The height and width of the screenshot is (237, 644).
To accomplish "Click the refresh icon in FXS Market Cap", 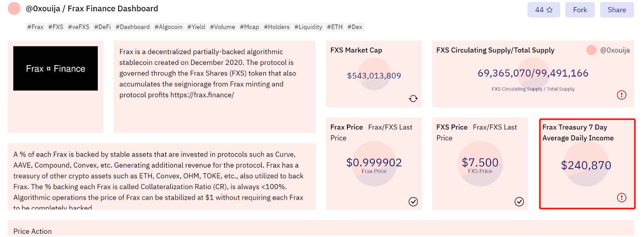I will click(413, 98).
